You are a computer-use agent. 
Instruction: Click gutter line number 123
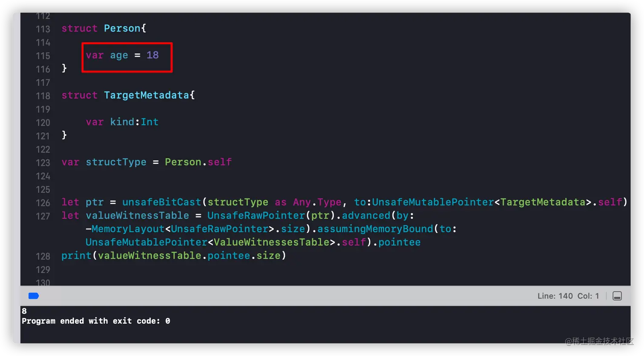tap(43, 162)
